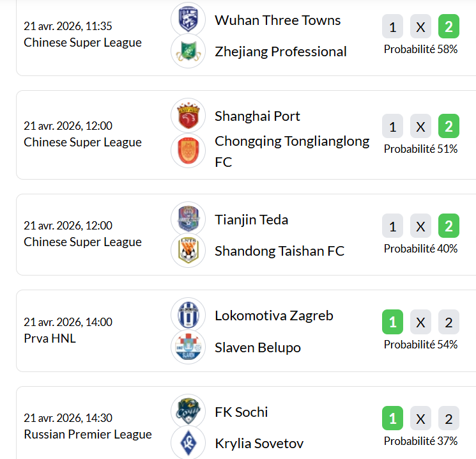The height and width of the screenshot is (459, 476).
Task: Open the Lokomotiva Zagreb team name link
Action: pos(273,315)
